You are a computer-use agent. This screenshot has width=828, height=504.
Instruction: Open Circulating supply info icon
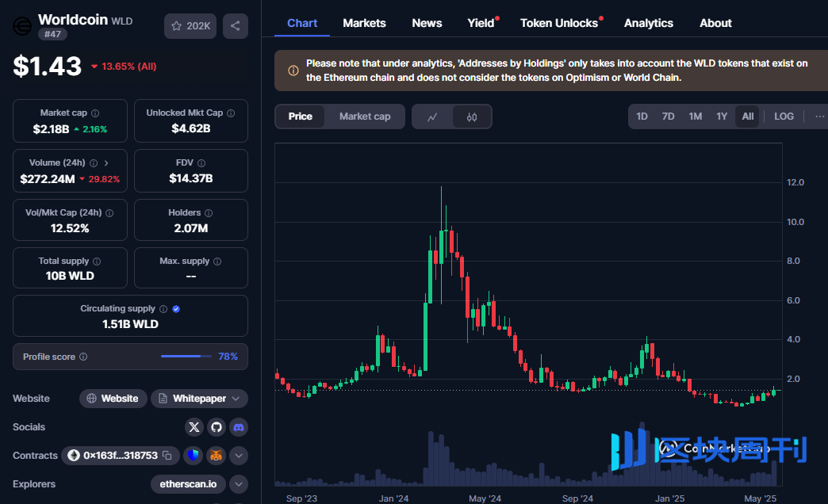point(163,309)
